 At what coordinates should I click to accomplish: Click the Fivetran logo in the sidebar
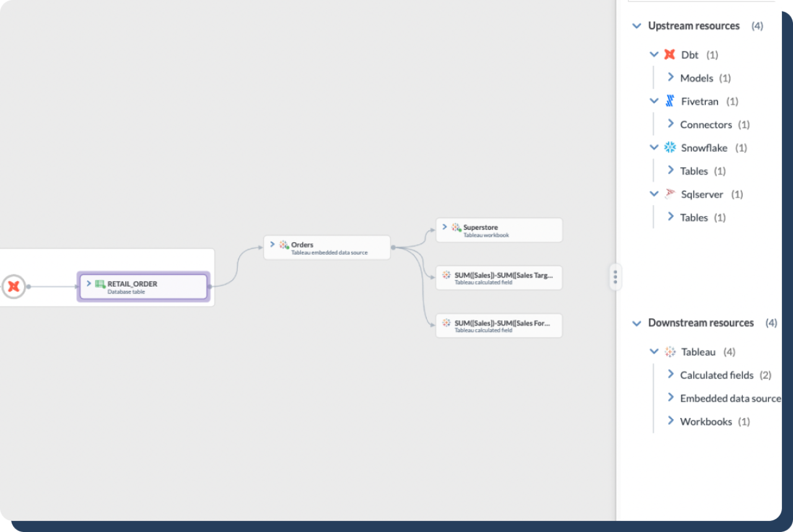[x=670, y=101]
